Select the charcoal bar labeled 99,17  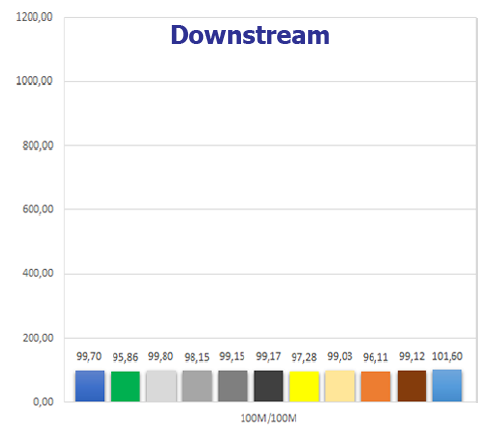[x=268, y=386]
